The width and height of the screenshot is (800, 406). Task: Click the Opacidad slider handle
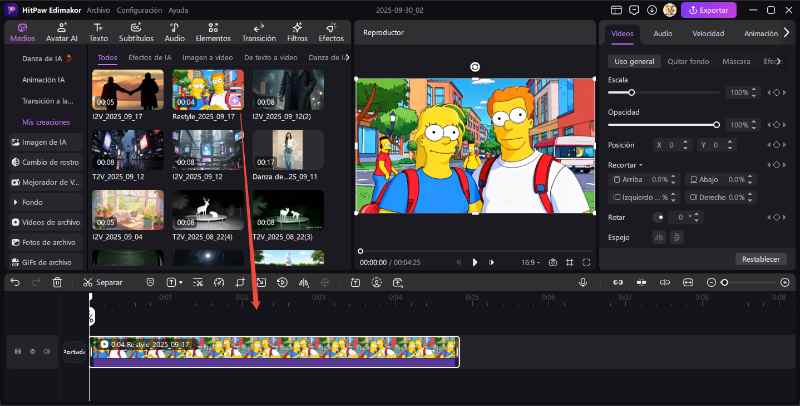tap(716, 125)
